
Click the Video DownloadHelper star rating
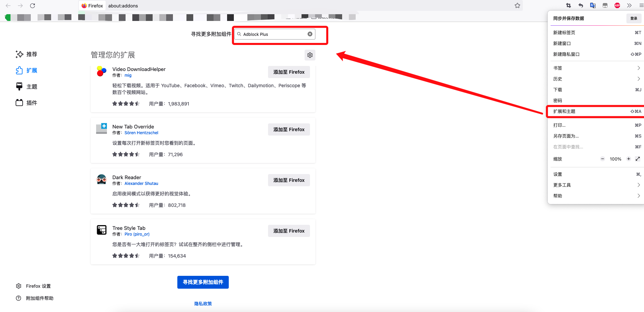click(126, 104)
